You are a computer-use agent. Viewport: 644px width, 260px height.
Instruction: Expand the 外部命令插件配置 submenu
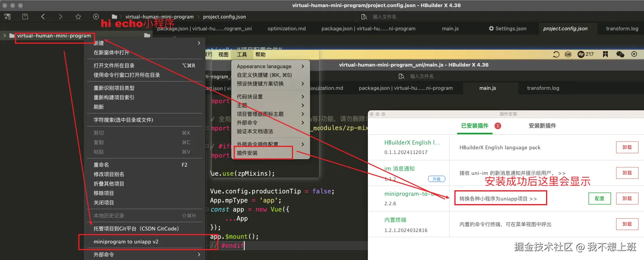click(x=303, y=144)
